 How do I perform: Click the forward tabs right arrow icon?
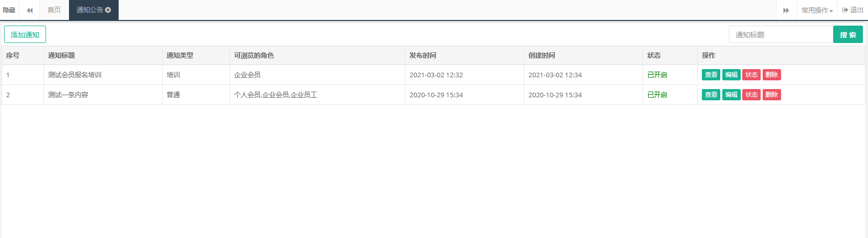pos(786,10)
